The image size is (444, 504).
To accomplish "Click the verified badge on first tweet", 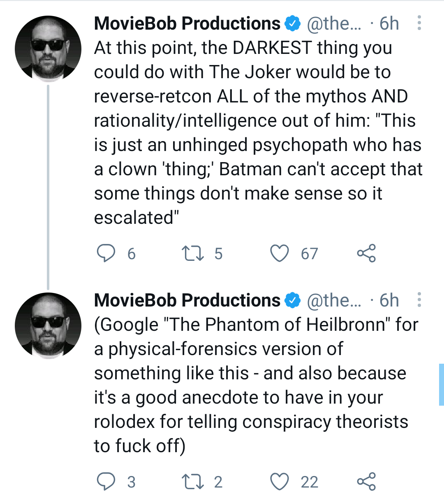I will [x=293, y=24].
